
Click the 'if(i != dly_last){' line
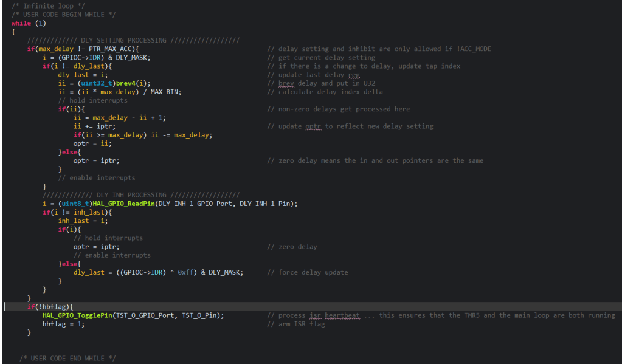pos(77,66)
